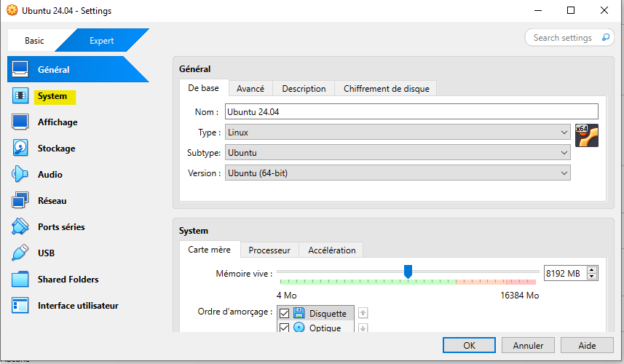Switch to the Processeur tab
Viewport: 624px width, 364px height.
tap(269, 250)
